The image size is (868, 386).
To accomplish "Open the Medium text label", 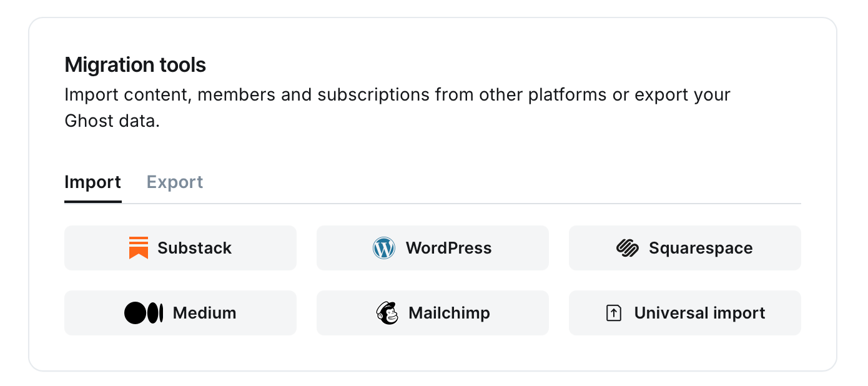I will click(204, 313).
